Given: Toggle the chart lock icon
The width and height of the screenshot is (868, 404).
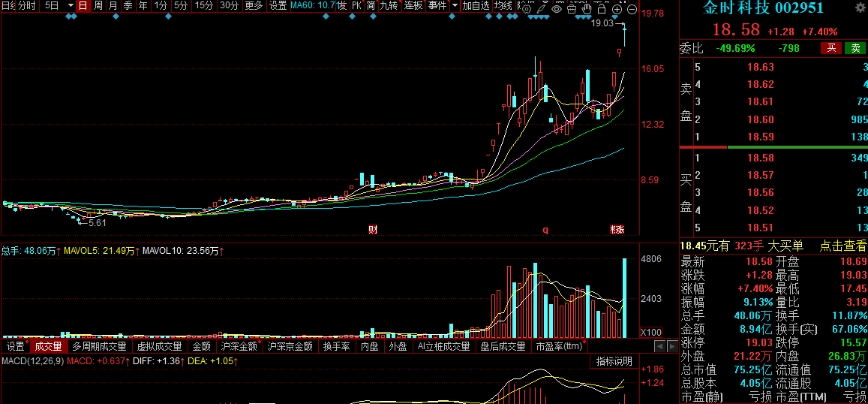Looking at the screenshot, I should coord(602,9).
